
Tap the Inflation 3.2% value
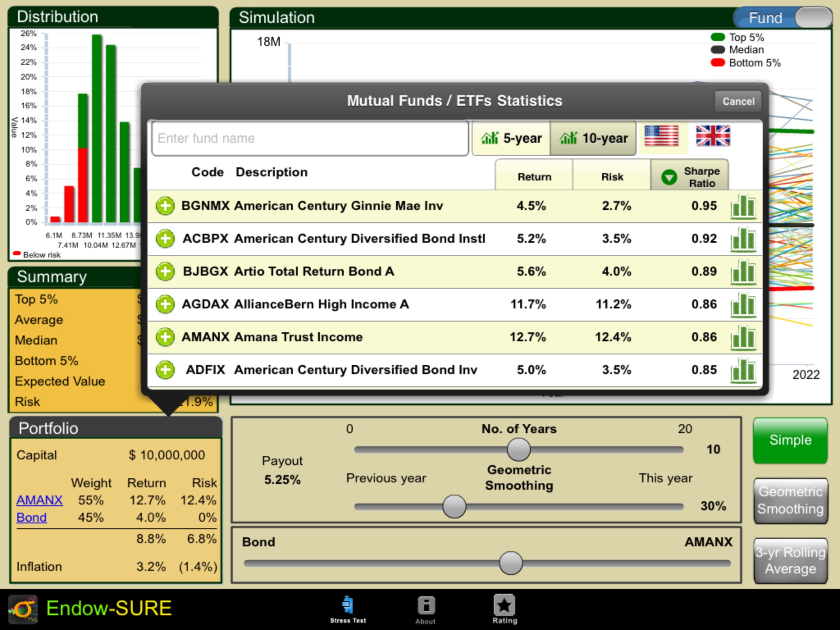151,567
